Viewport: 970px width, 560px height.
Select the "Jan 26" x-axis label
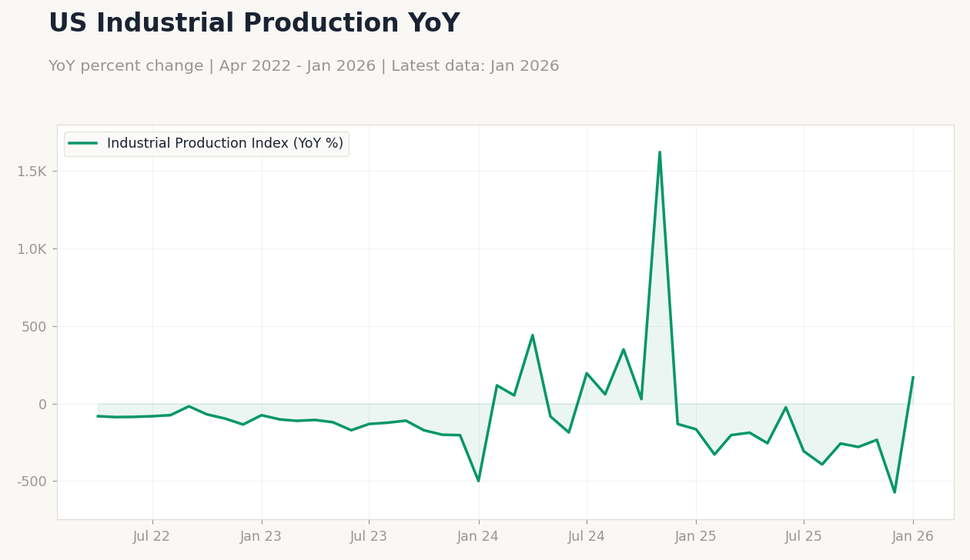tap(913, 537)
